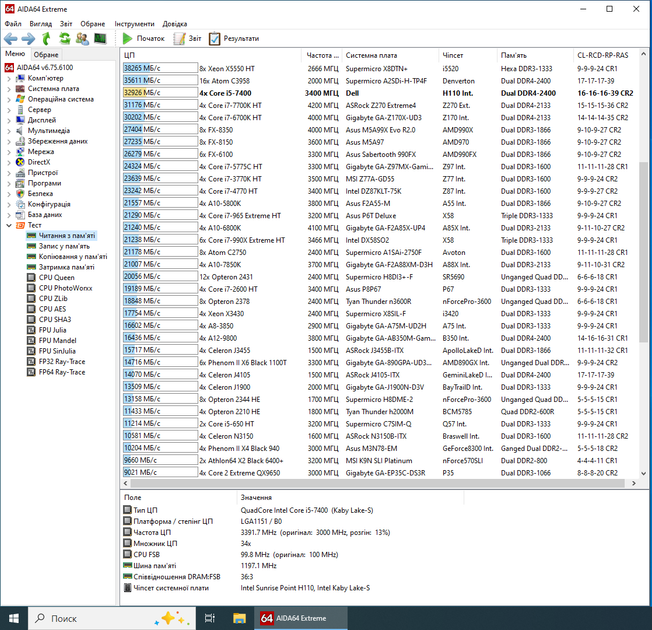Image resolution: width=652 pixels, height=630 pixels.
Task: Click the taskbar Поиск search box
Action: 112,619
